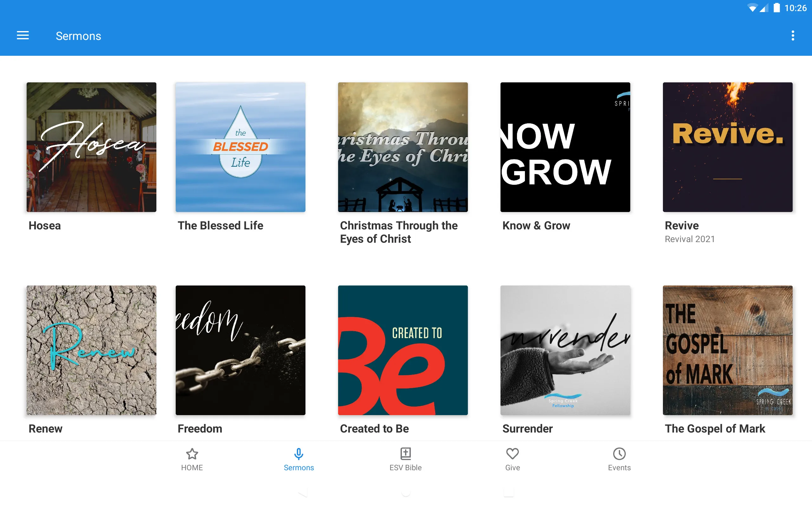
Task: Select The Blessed Life series
Action: pos(240,147)
